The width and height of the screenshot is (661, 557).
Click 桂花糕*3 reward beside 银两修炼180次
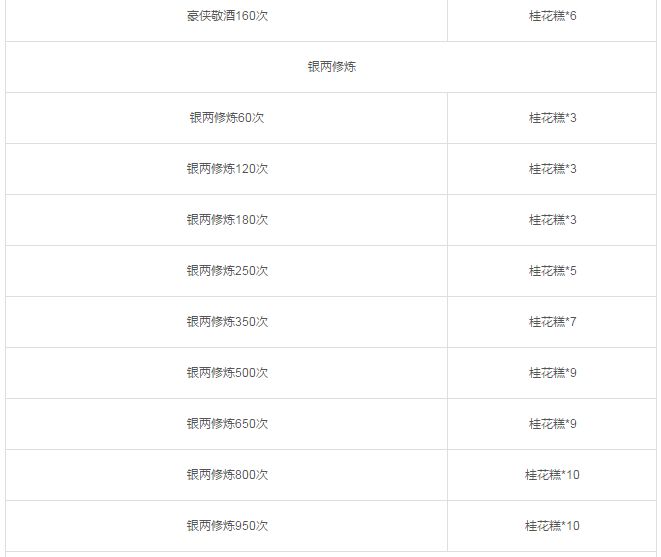point(552,220)
